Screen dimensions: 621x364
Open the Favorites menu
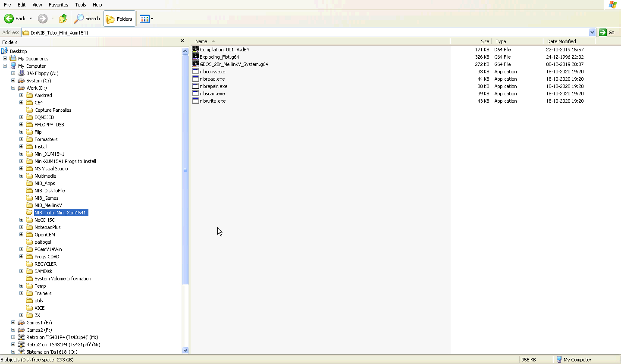click(59, 5)
